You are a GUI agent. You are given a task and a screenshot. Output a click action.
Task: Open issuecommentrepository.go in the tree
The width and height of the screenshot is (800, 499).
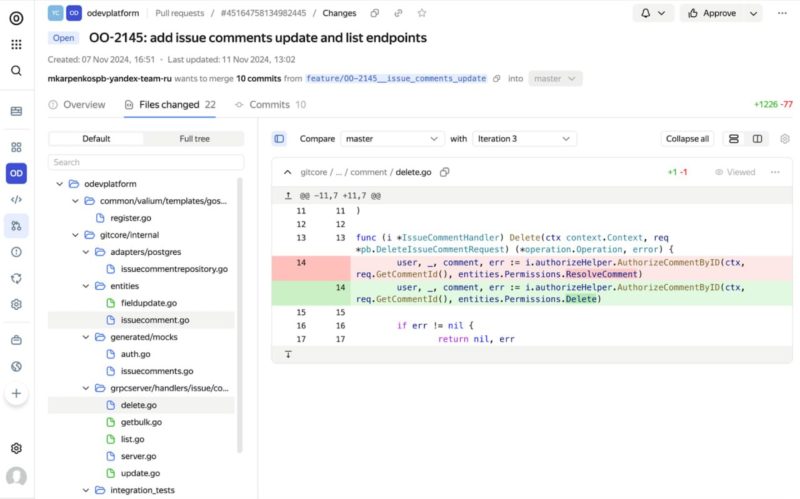174,269
